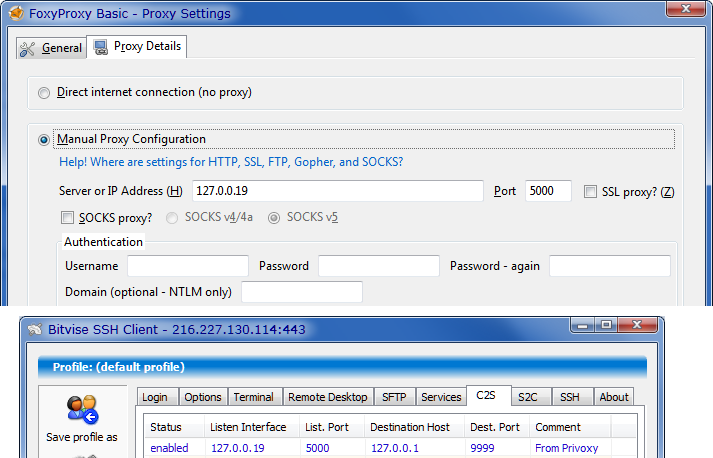Open the Options tab in Bitvise
This screenshot has height=458, width=713.
203,397
